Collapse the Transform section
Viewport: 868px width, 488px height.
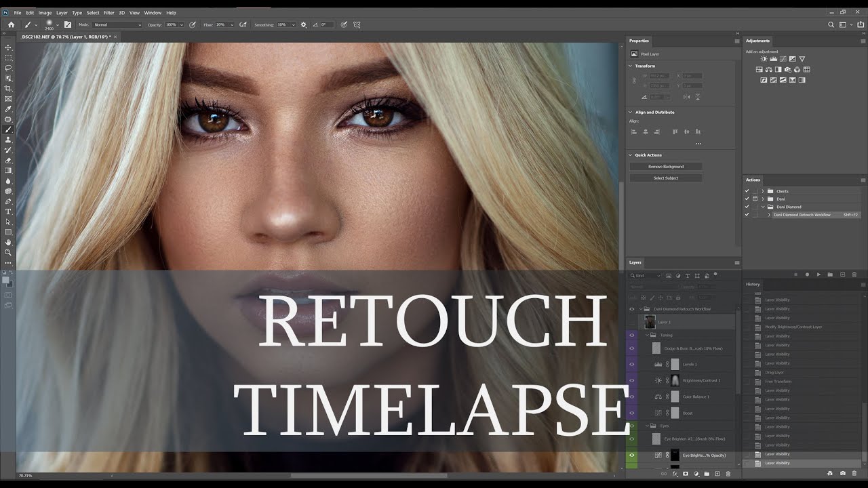click(x=631, y=66)
